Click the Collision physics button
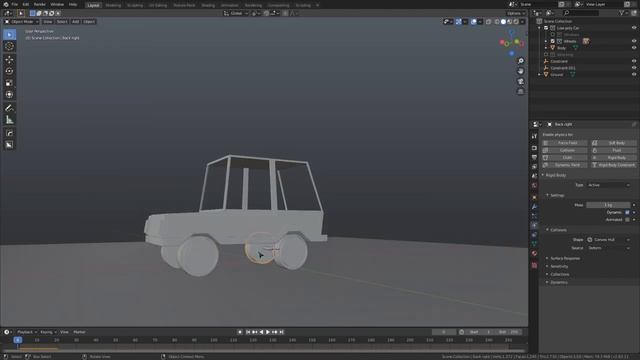640x360 pixels. 564,151
